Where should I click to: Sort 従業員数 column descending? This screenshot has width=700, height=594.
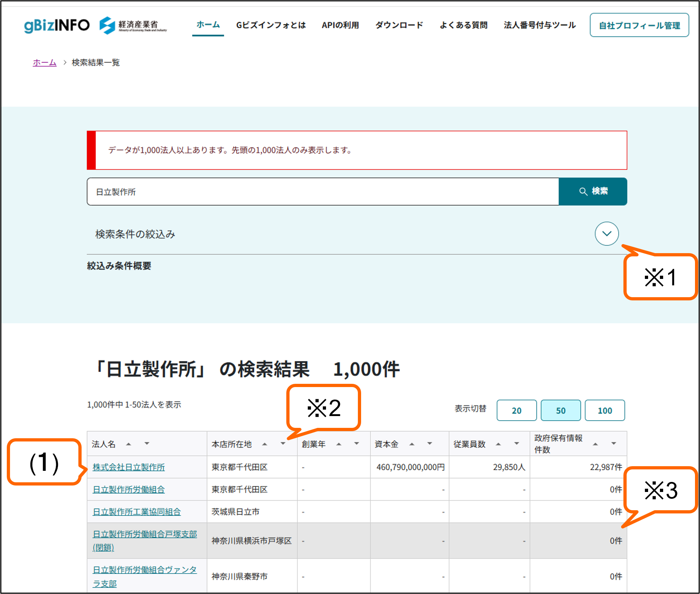(516, 444)
